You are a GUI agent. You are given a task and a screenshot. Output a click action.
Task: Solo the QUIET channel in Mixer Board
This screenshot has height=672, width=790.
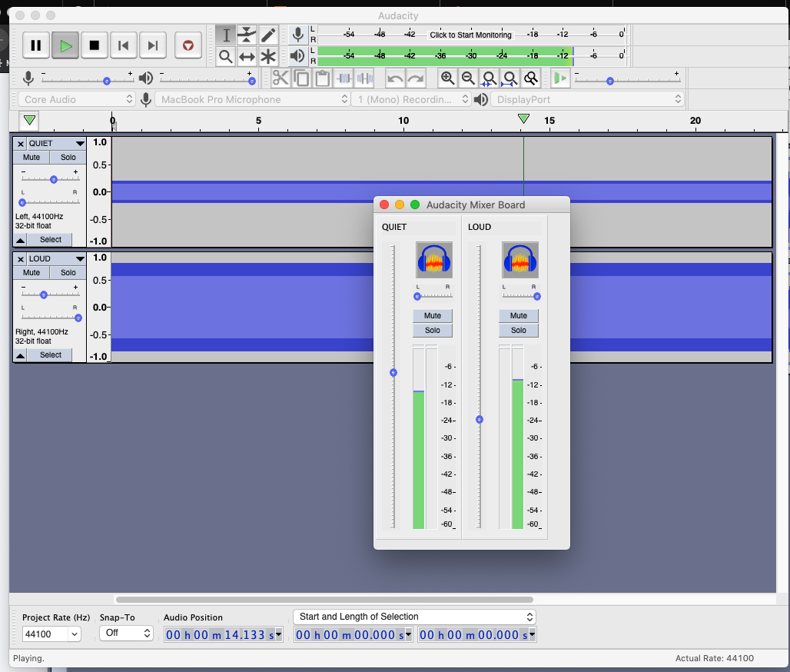(432, 330)
